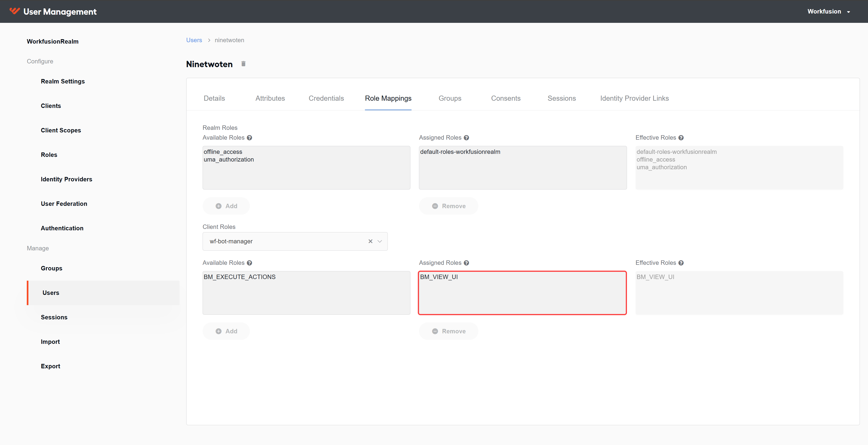868x445 pixels.
Task: Click the wf-bot-manager client roles field
Action: [x=295, y=241]
